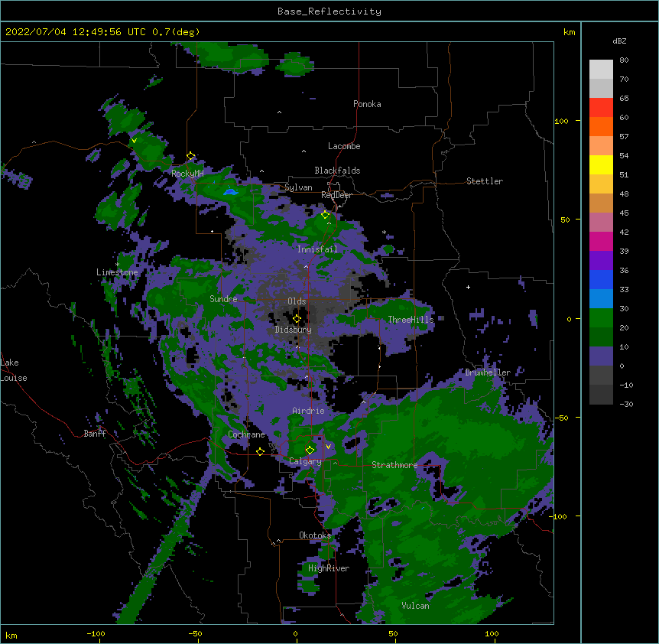Pick the royal blue swatch below 36 dBZ
Viewport: 659px width, 644px height.
[x=601, y=279]
